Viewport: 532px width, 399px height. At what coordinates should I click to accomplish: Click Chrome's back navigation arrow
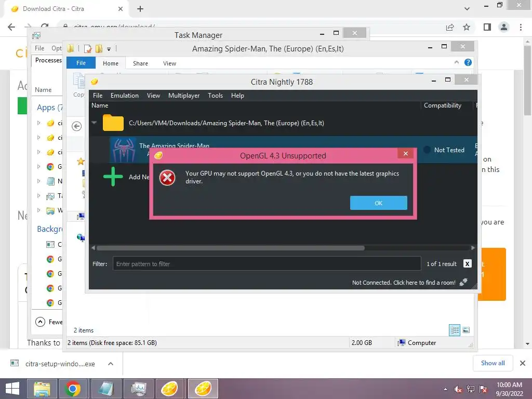(x=11, y=27)
